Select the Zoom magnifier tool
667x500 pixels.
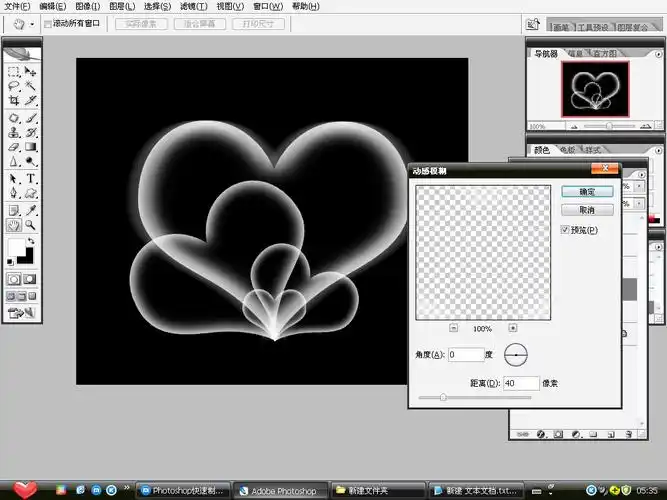pyautogui.click(x=31, y=225)
